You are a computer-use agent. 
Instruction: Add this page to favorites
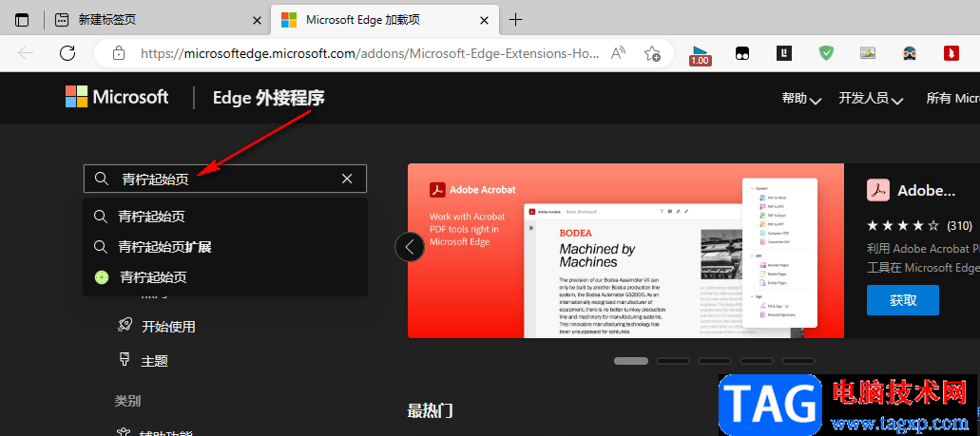(652, 53)
